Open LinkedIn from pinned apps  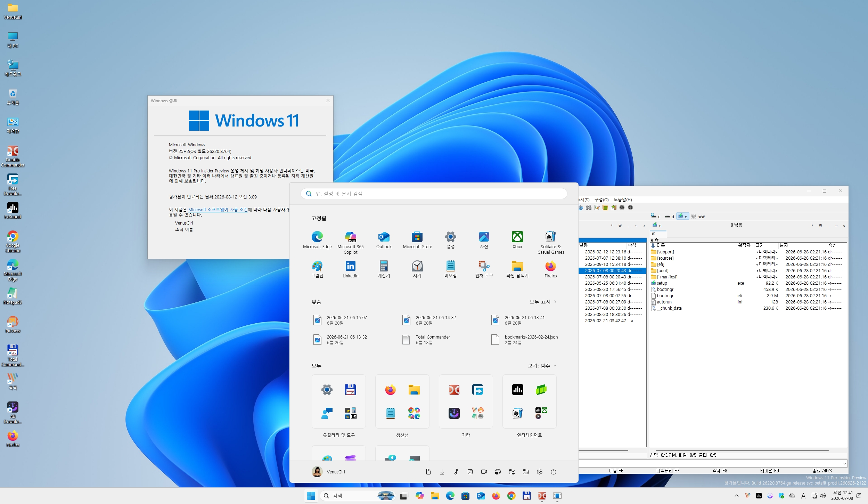click(351, 269)
